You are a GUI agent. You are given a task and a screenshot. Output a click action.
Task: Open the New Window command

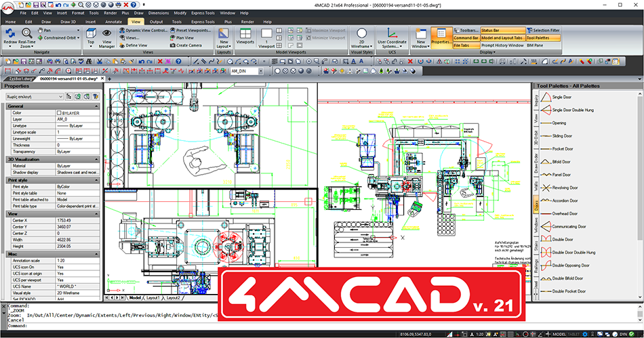421,38
